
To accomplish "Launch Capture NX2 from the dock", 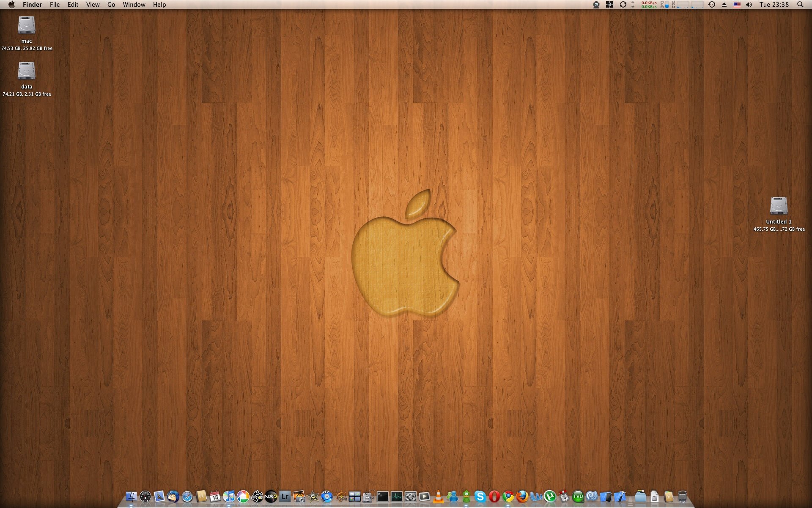I will coord(271,496).
